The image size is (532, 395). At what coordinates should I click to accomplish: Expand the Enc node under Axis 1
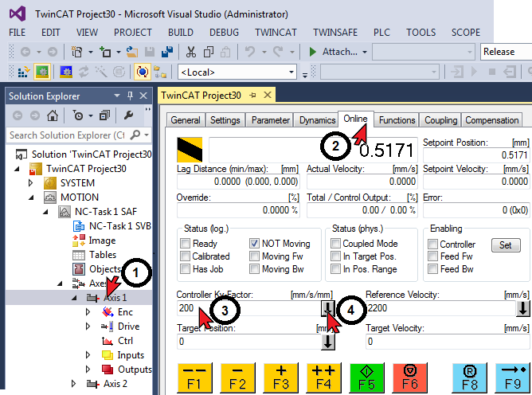tap(88, 312)
